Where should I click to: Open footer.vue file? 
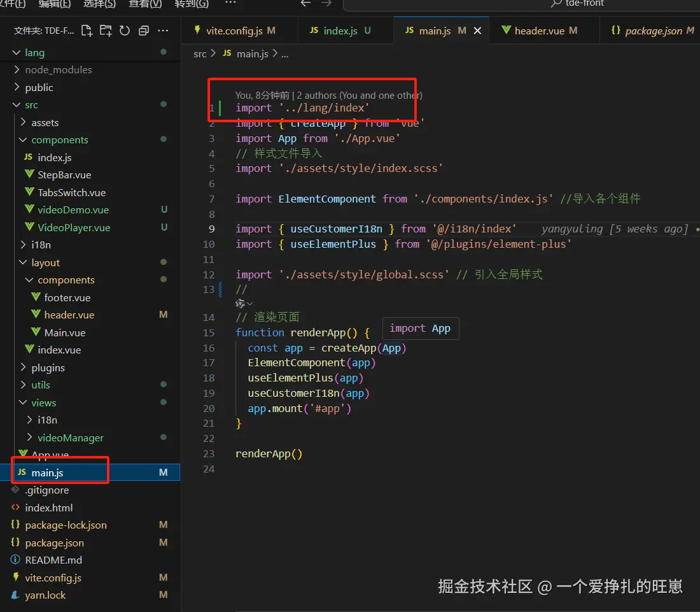click(90, 297)
